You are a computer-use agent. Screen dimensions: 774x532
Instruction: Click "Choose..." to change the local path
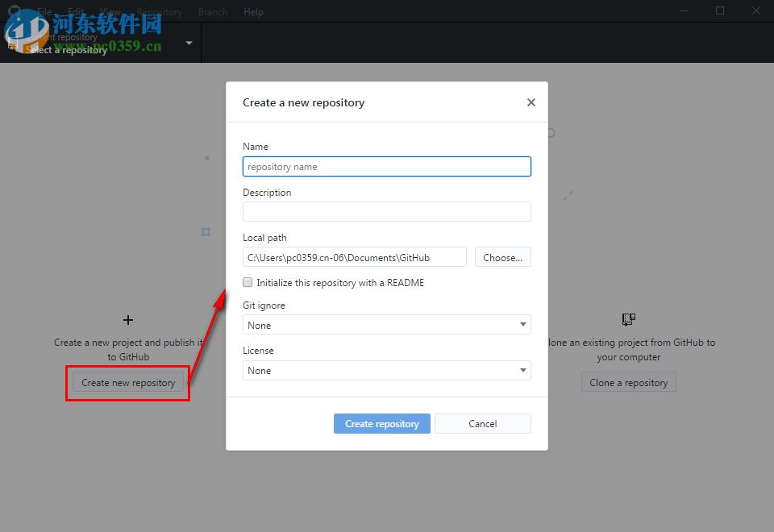point(502,256)
